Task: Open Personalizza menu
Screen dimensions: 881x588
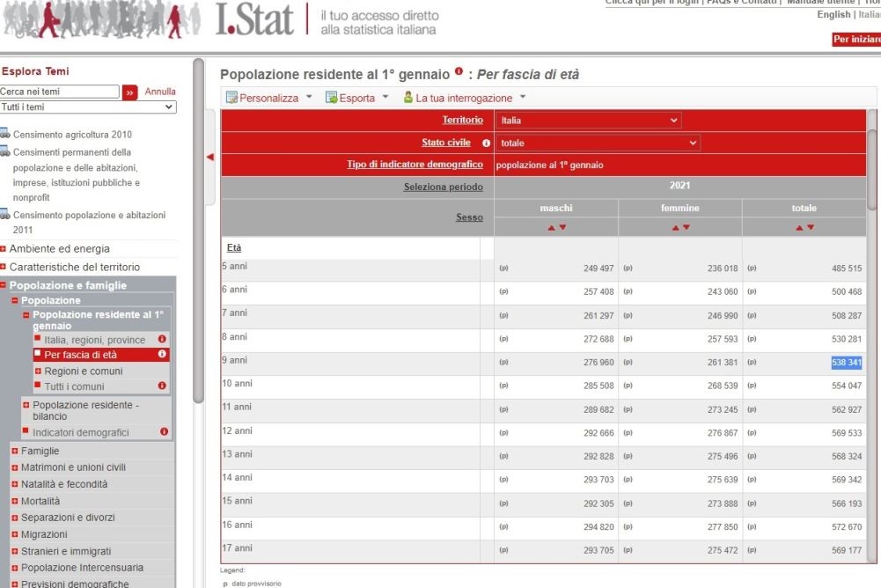Action: click(x=269, y=98)
